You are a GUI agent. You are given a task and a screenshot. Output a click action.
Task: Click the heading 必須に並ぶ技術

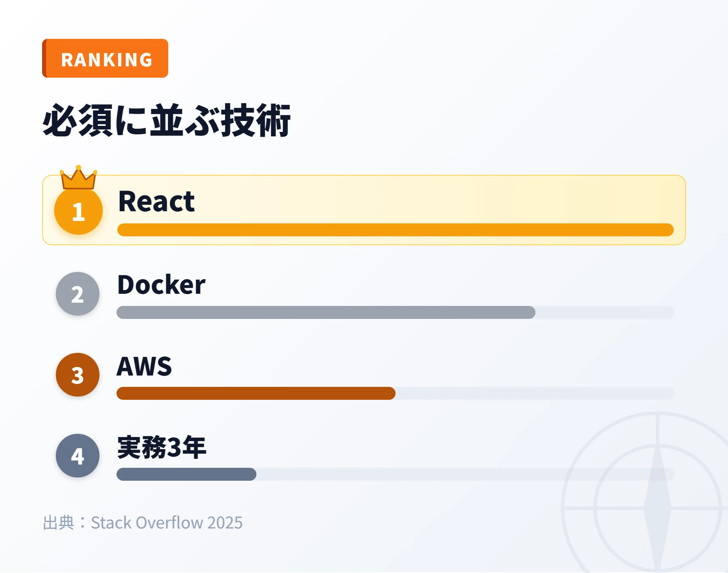point(167,120)
